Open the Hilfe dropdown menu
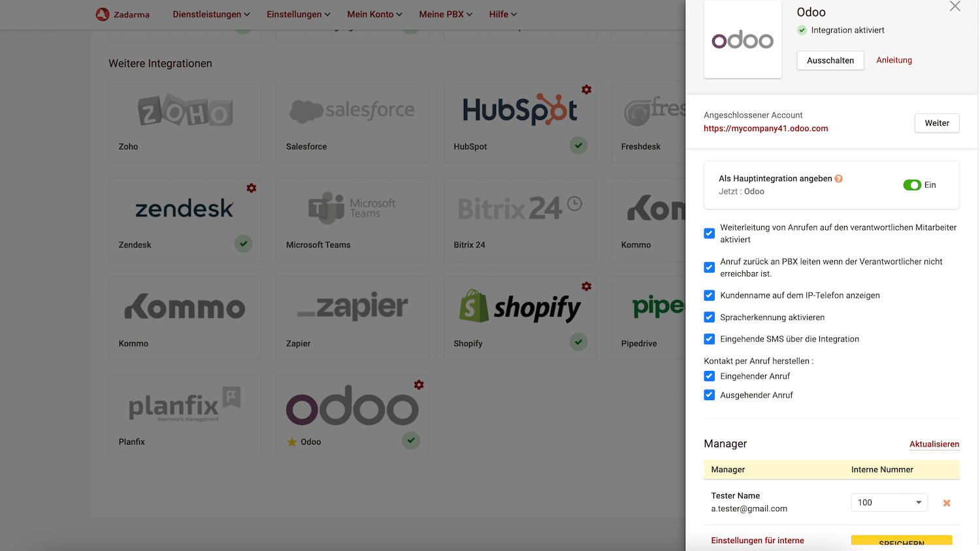 click(x=503, y=14)
